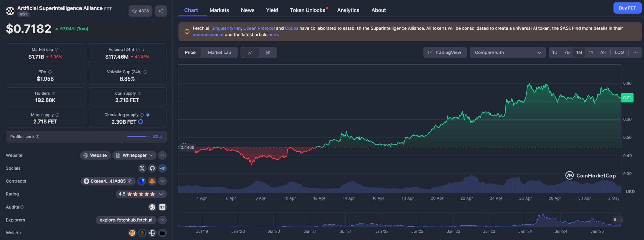Open second audit provider icon
The width and height of the screenshot is (644, 240).
(x=163, y=207)
